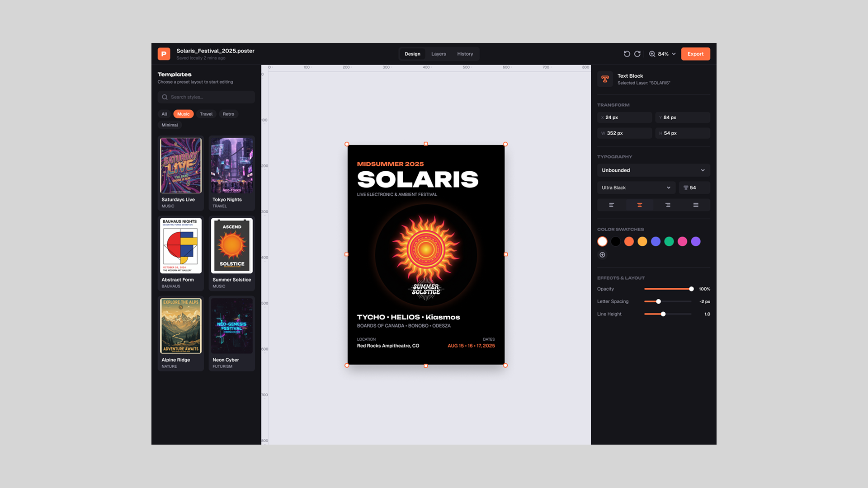This screenshot has width=868, height=488.
Task: Click the search magnifier icon in Templates
Action: 165,97
